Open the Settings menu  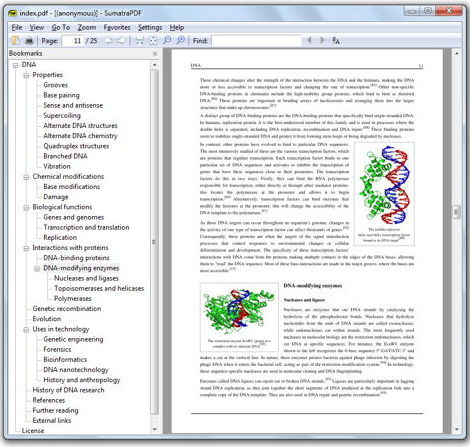click(x=150, y=27)
